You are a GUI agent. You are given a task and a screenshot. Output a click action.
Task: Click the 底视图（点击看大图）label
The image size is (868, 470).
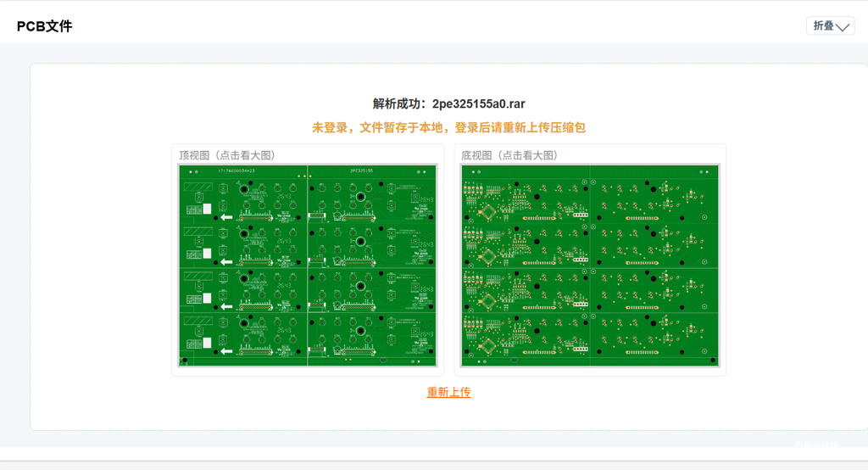(509, 155)
